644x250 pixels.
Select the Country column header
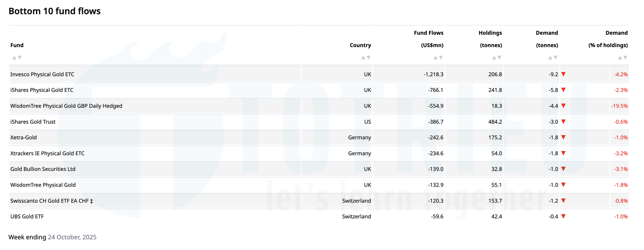pyautogui.click(x=360, y=45)
